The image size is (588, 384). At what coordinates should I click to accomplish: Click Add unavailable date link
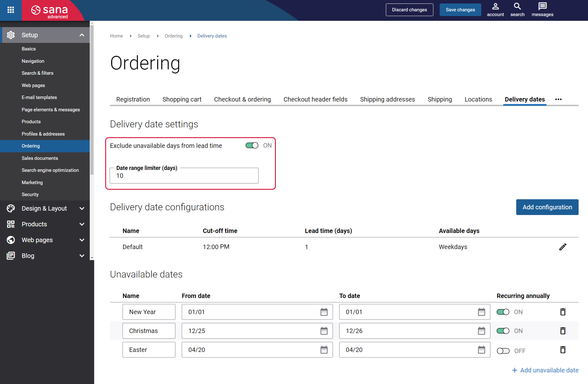coord(545,370)
